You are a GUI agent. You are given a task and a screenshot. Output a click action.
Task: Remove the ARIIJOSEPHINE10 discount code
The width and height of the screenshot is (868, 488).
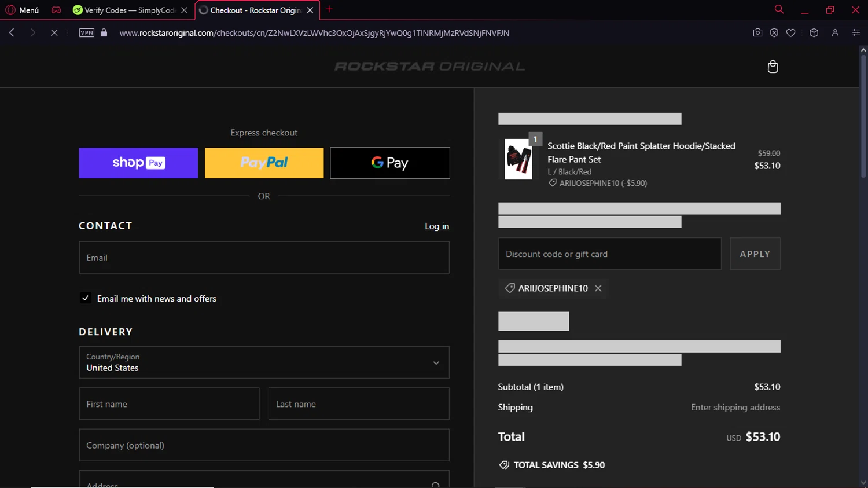click(x=598, y=288)
